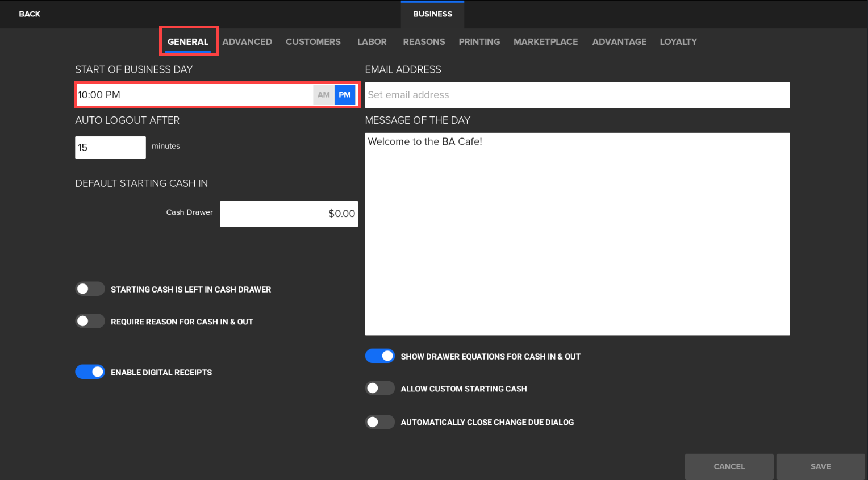Select AM for start of business day
Image resolution: width=868 pixels, height=480 pixels.
tap(323, 95)
